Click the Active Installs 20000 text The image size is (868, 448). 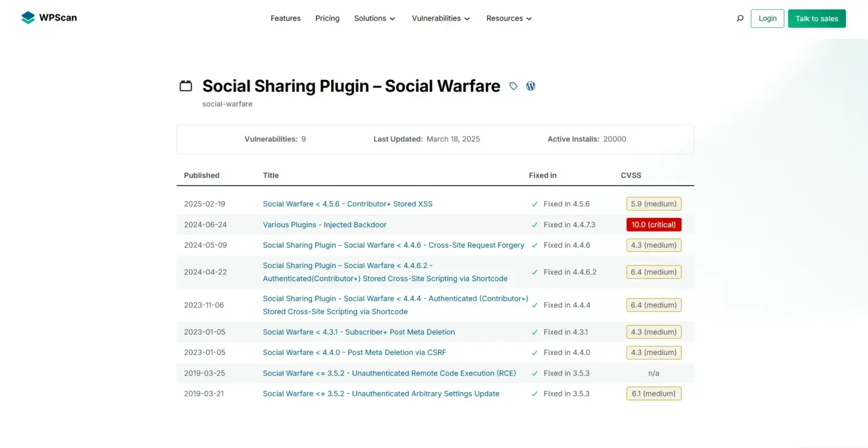pos(587,140)
